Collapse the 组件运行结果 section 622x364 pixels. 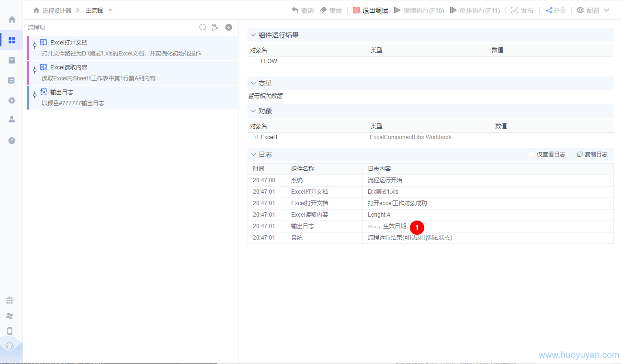pos(253,34)
